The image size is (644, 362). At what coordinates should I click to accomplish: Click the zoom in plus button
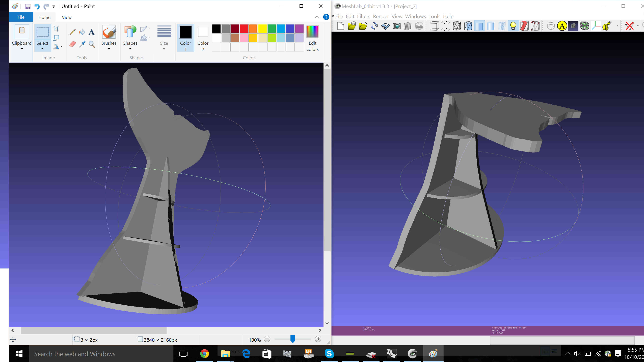(x=318, y=339)
